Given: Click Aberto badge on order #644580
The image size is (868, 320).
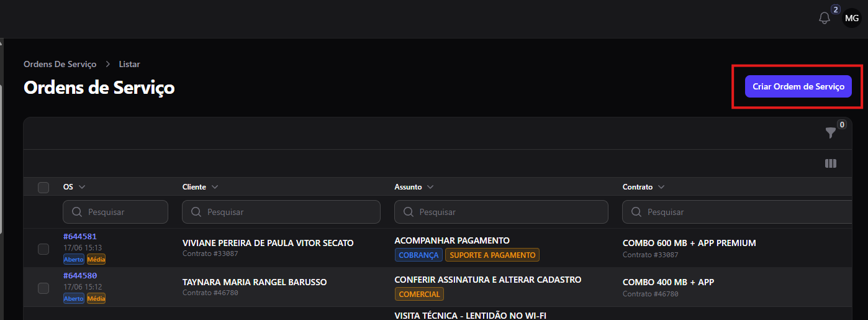Looking at the screenshot, I should click(x=74, y=299).
